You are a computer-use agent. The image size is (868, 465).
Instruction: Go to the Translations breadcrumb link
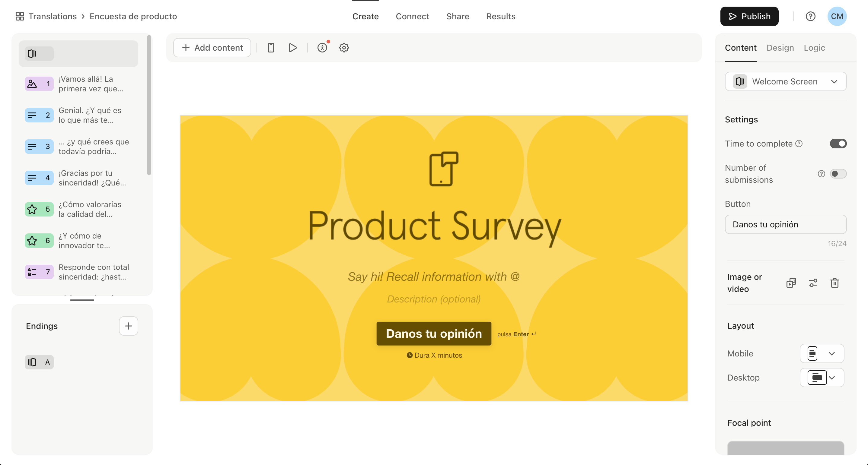point(53,16)
